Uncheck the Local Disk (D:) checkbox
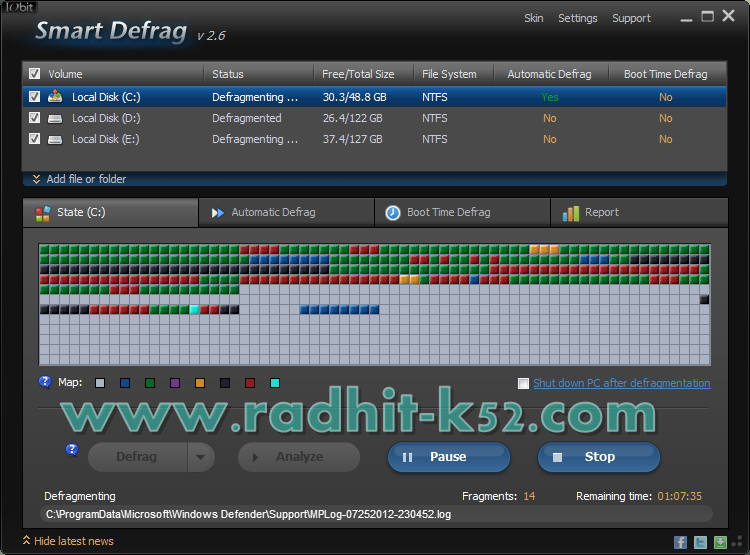Viewport: 750px width, 555px height. [34, 118]
